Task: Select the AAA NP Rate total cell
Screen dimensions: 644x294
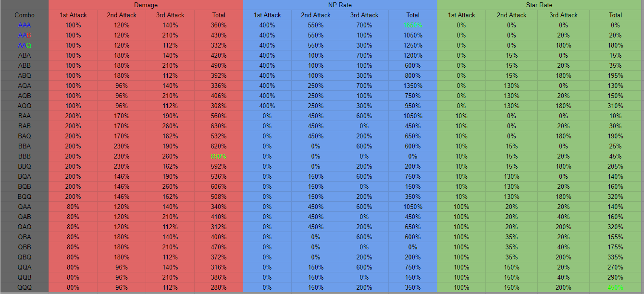Action: pos(413,25)
